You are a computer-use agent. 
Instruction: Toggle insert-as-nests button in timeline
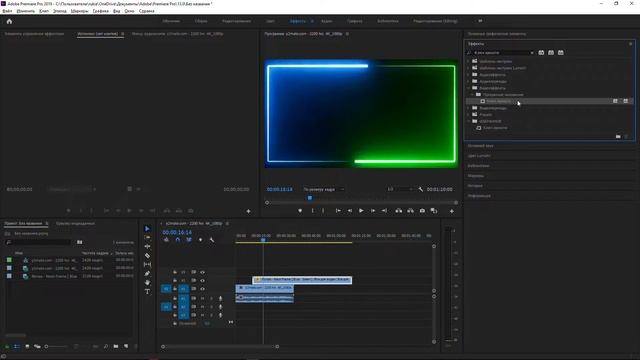tap(166, 240)
